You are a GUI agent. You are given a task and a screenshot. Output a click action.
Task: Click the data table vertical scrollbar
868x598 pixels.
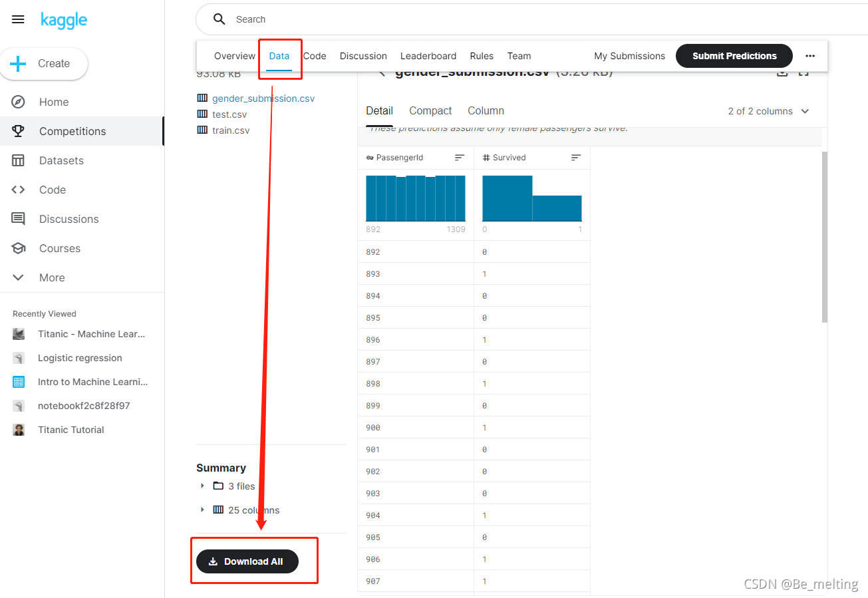(825, 237)
